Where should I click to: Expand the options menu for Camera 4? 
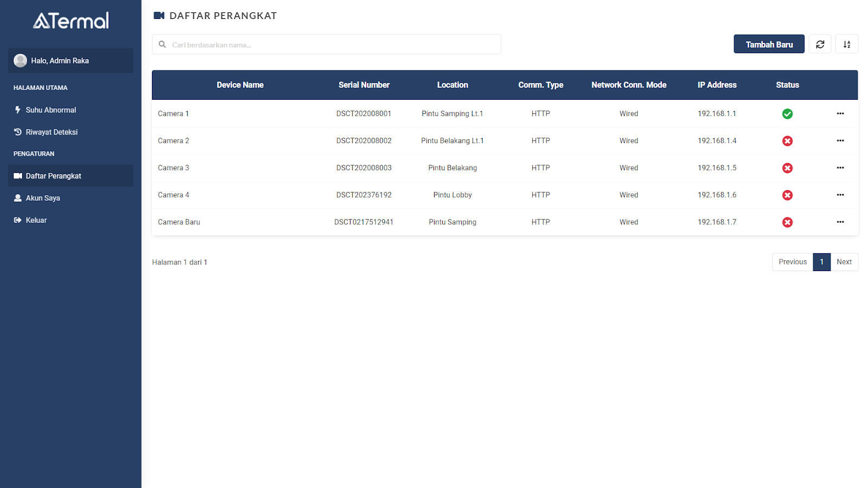pyautogui.click(x=840, y=195)
